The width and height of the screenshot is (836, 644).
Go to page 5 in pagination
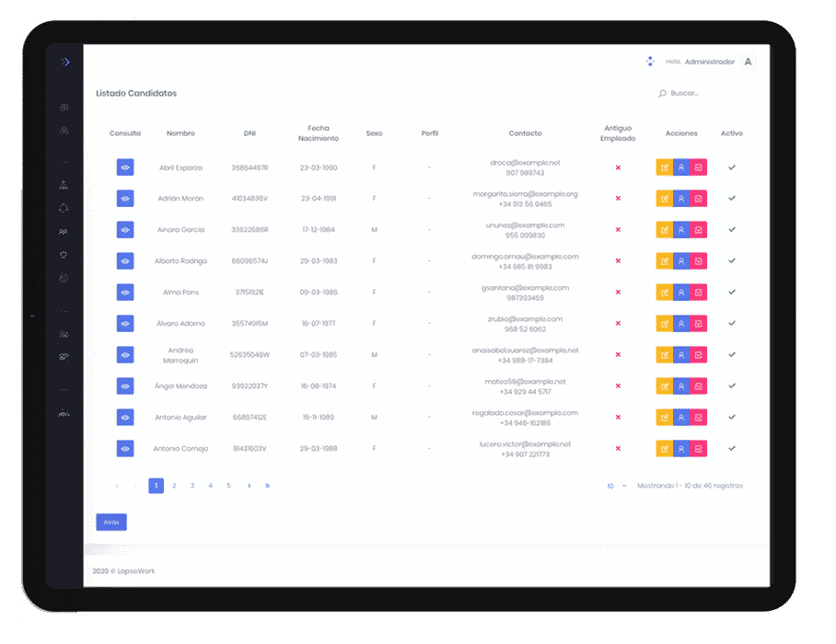(x=229, y=486)
